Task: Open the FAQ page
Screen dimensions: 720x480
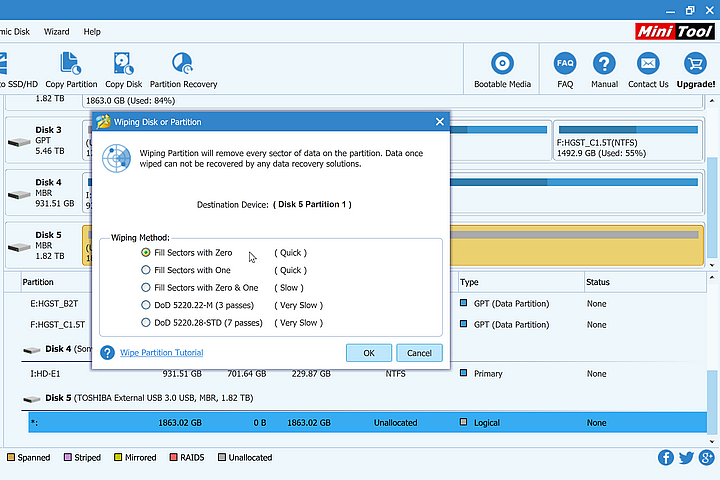Action: click(x=565, y=70)
